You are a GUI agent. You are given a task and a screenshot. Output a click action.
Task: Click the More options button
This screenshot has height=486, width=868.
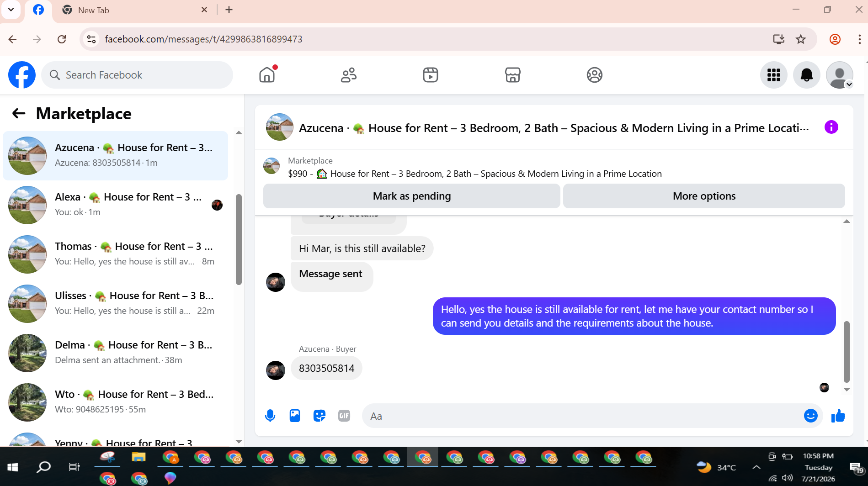tap(704, 196)
